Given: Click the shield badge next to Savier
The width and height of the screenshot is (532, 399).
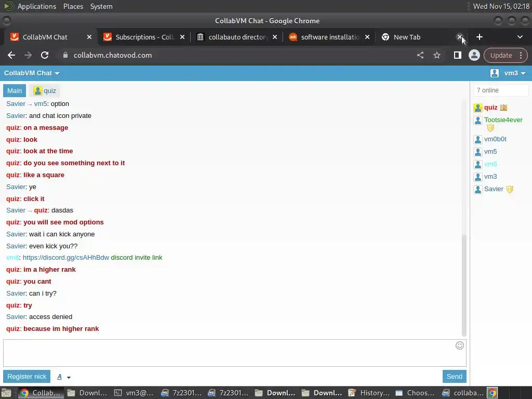Looking at the screenshot, I should click(x=510, y=189).
